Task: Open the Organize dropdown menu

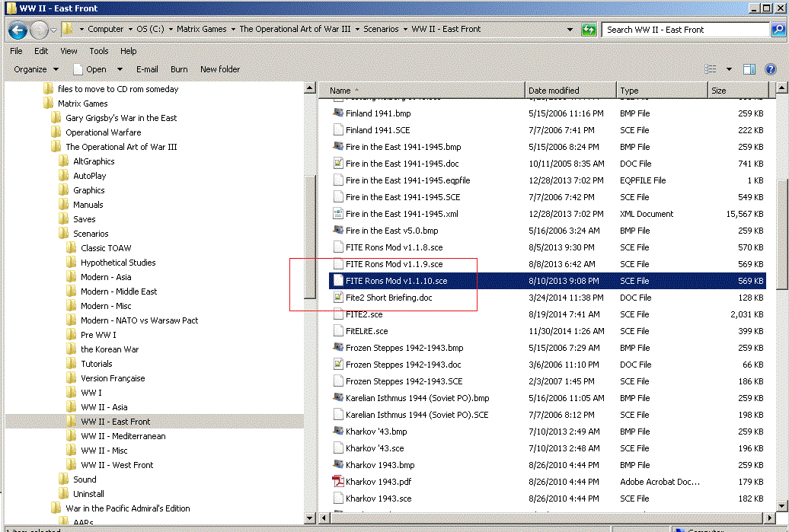Action: (36, 69)
